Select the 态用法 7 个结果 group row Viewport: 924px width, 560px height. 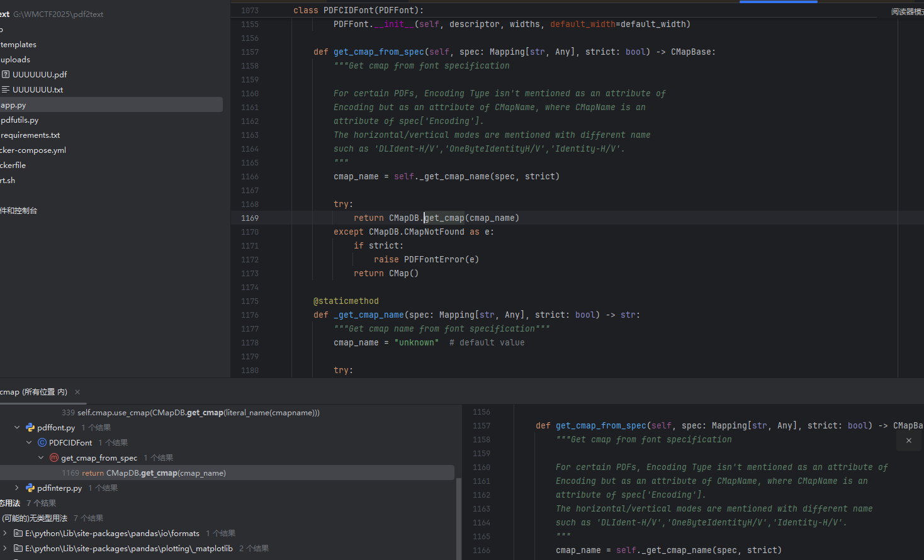(x=28, y=503)
